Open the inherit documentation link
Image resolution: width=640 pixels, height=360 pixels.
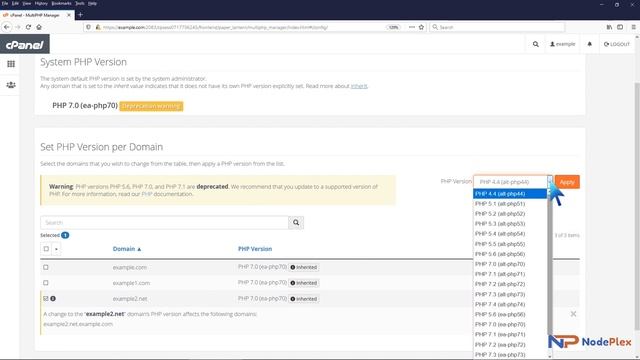coord(359,86)
